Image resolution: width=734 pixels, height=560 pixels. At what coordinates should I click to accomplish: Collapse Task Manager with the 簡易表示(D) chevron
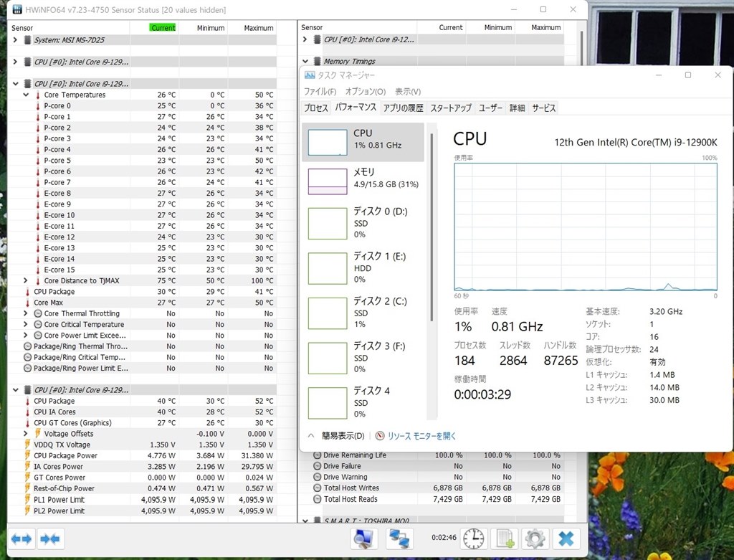tap(311, 435)
